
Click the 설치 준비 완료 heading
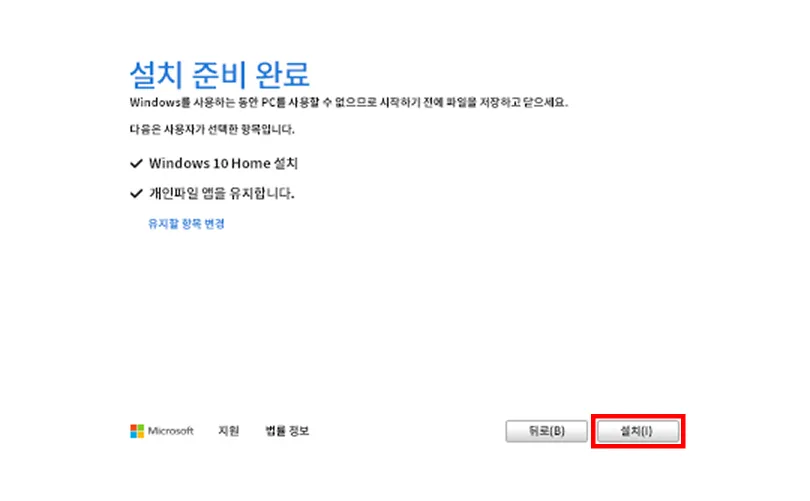click(x=219, y=74)
